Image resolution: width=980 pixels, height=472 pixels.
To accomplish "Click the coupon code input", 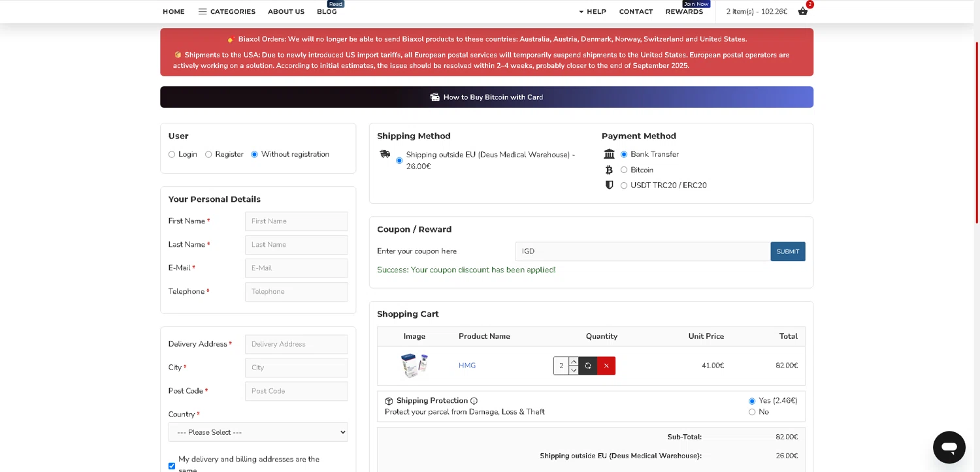I will pyautogui.click(x=643, y=251).
